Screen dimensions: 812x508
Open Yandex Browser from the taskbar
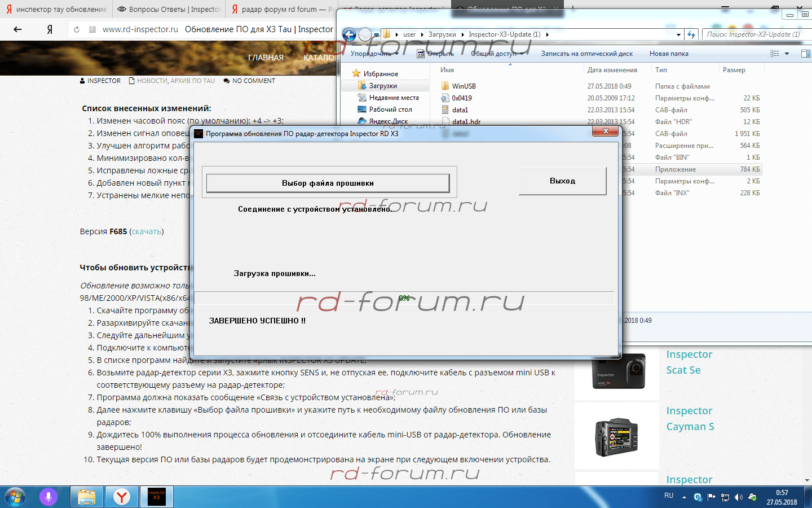coord(121,497)
